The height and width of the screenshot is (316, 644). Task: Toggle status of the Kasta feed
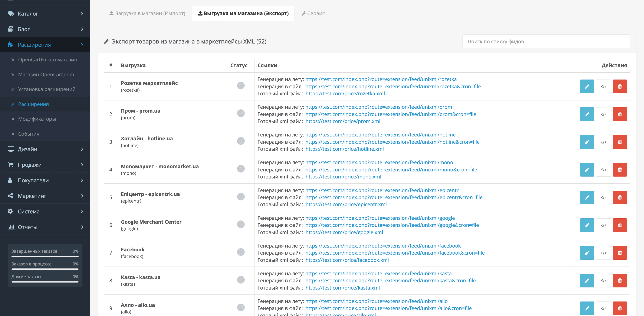tap(241, 280)
